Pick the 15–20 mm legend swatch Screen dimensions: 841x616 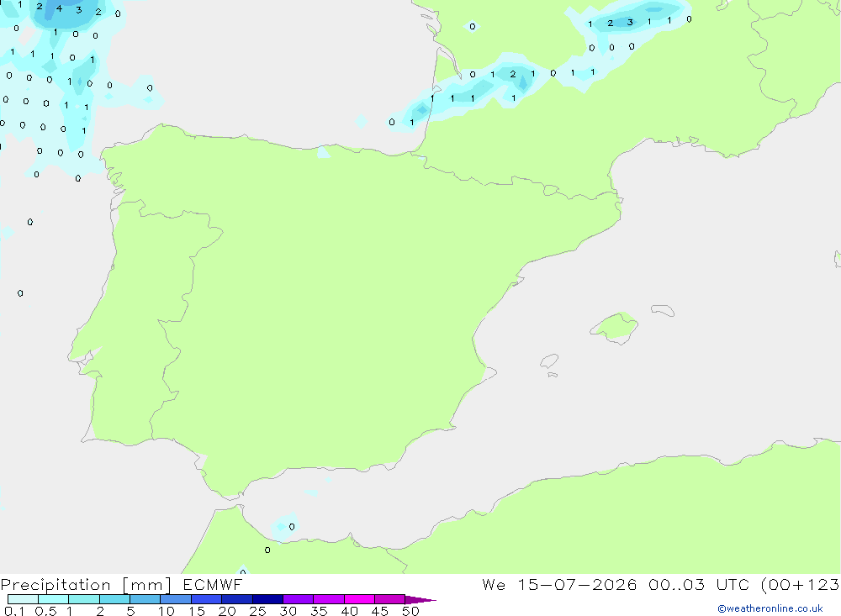207,599
